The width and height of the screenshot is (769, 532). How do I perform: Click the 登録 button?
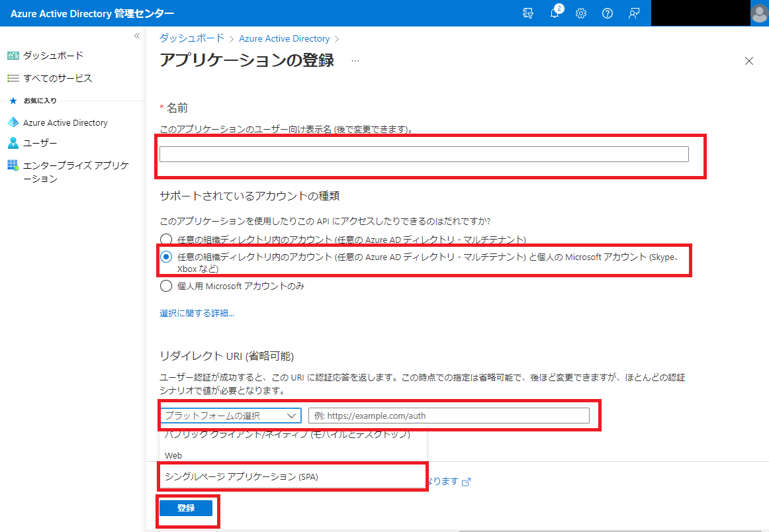[186, 508]
